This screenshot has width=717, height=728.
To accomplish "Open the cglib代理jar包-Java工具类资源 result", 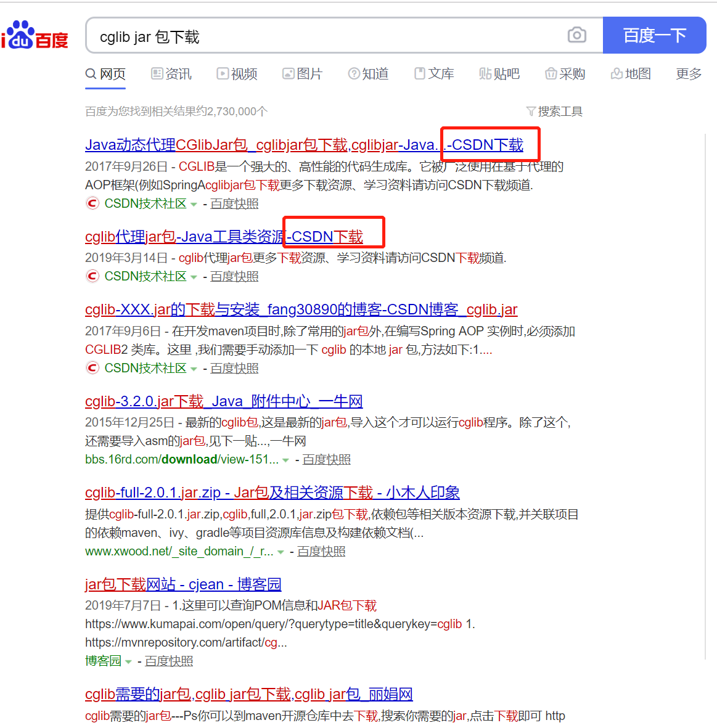I will tap(224, 237).
